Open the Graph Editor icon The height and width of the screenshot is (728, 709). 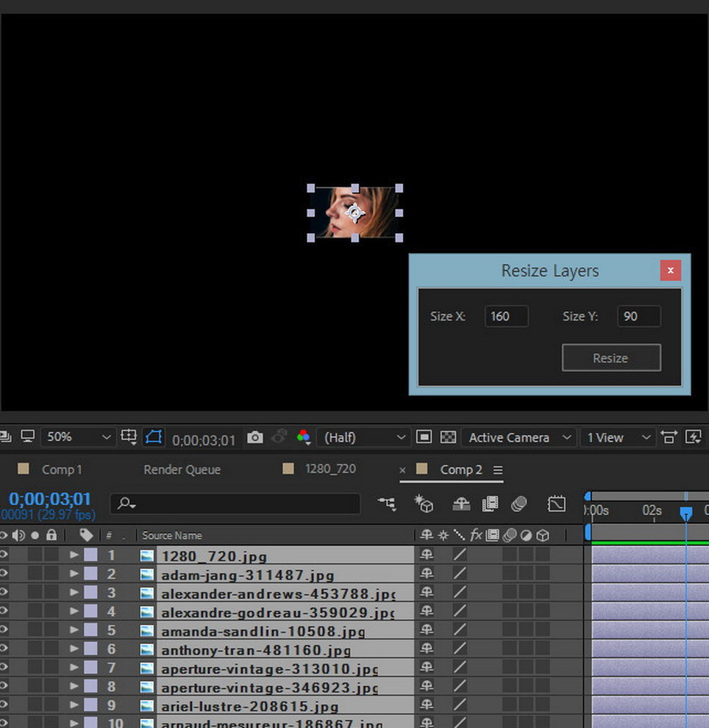[x=556, y=504]
